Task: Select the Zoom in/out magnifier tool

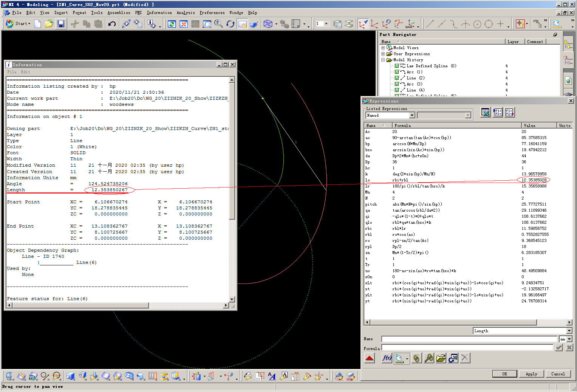Action: click(218, 24)
